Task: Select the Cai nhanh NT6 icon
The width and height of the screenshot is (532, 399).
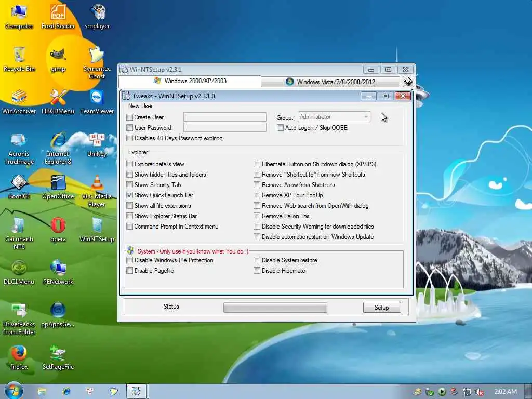Action: (19, 233)
